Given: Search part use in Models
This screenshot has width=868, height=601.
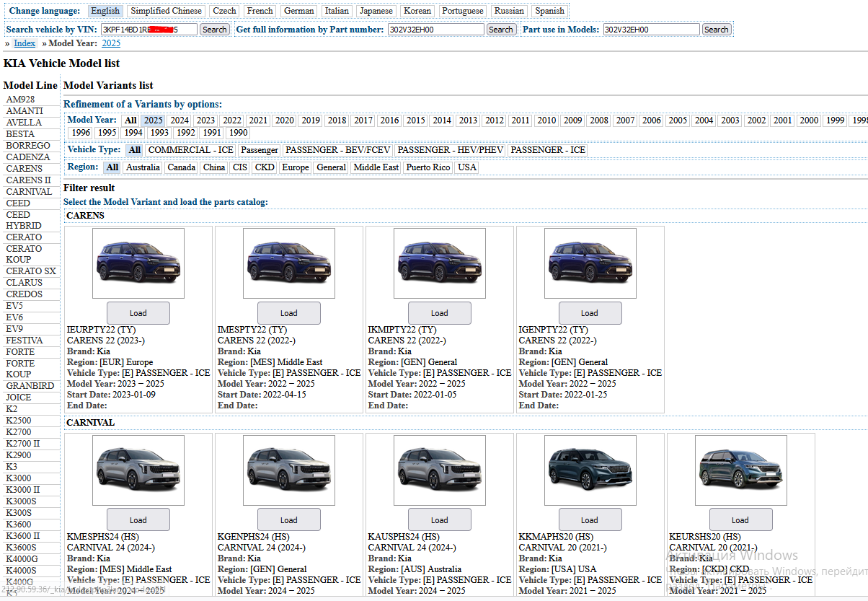Looking at the screenshot, I should tap(717, 30).
